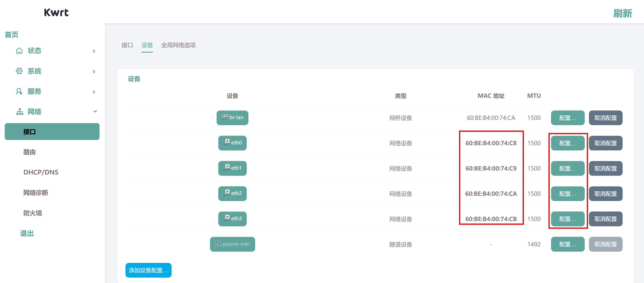This screenshot has width=644, height=283.
Task: Click the gear icon beside 系统
Action: coord(19,71)
